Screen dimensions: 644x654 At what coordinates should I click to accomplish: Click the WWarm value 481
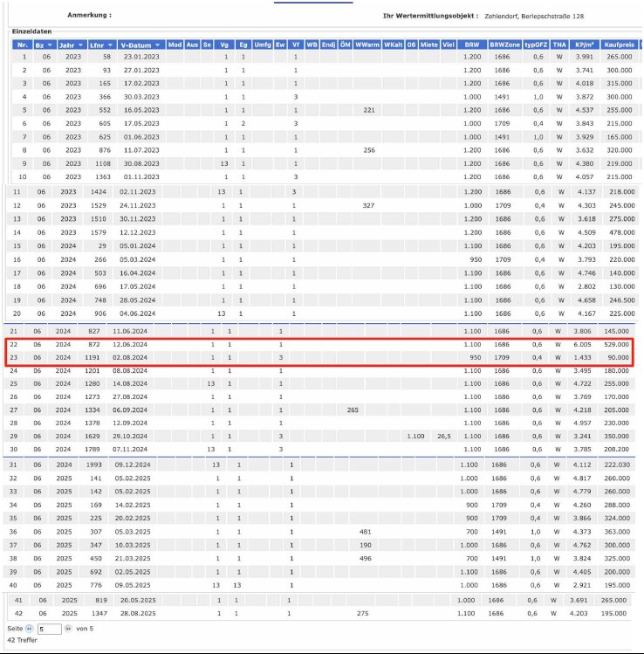pyautogui.click(x=365, y=532)
